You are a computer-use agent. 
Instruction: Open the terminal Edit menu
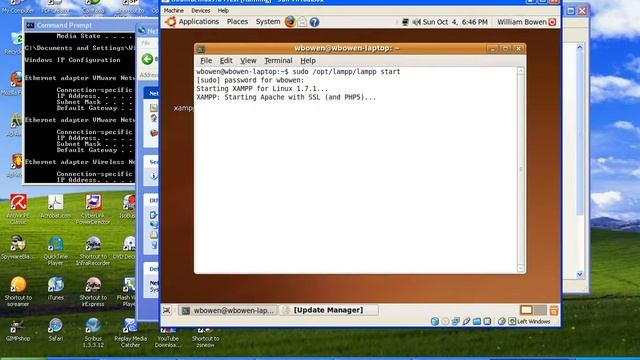(x=226, y=60)
